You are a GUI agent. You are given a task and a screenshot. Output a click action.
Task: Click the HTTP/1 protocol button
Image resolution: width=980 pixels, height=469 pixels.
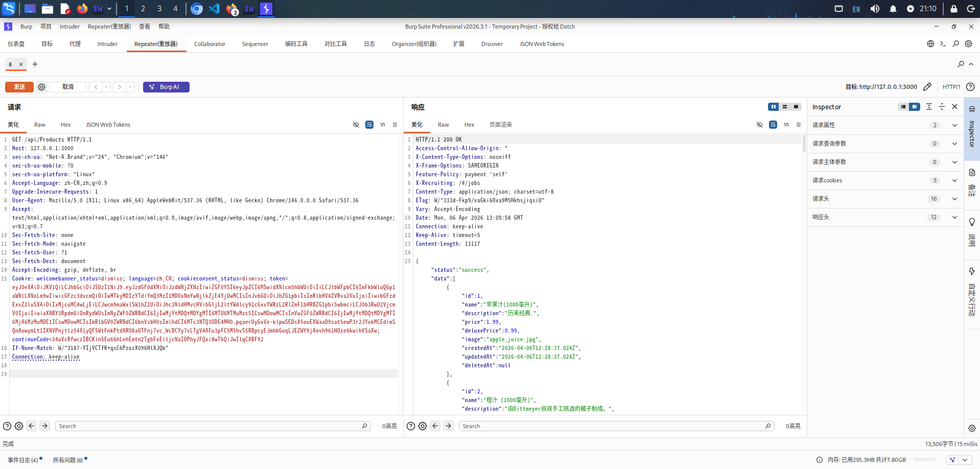(x=951, y=87)
